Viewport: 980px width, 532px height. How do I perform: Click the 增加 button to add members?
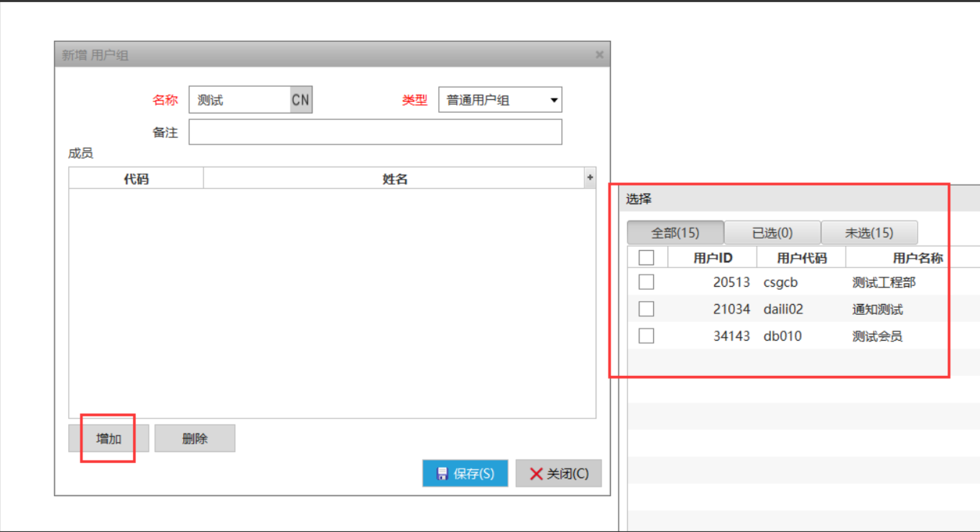click(x=108, y=439)
